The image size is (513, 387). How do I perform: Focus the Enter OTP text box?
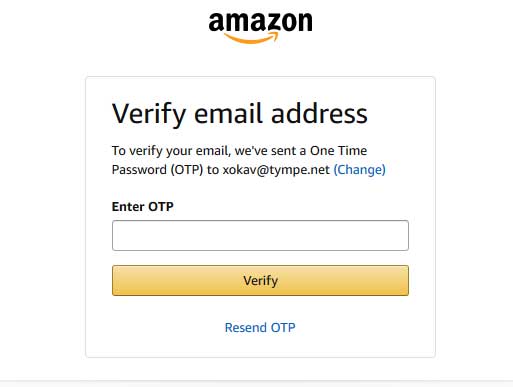pos(260,235)
